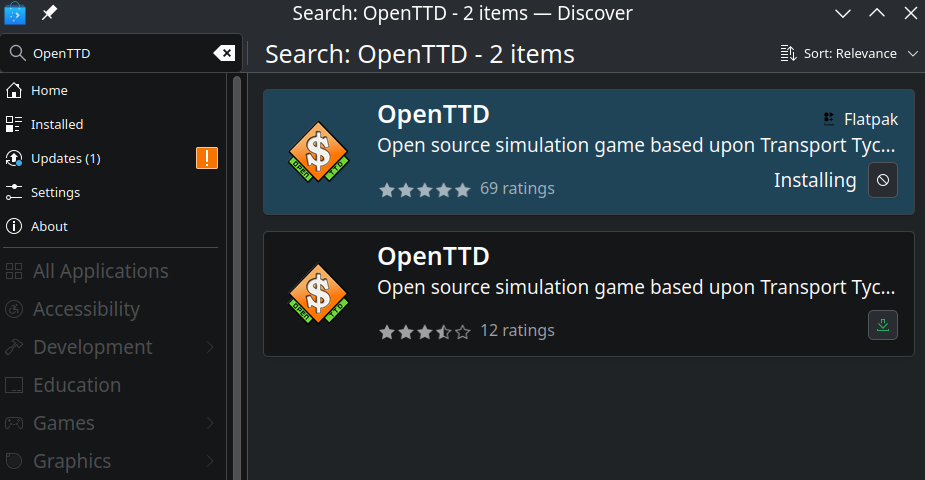
Task: Open the About page
Action: tap(113, 226)
